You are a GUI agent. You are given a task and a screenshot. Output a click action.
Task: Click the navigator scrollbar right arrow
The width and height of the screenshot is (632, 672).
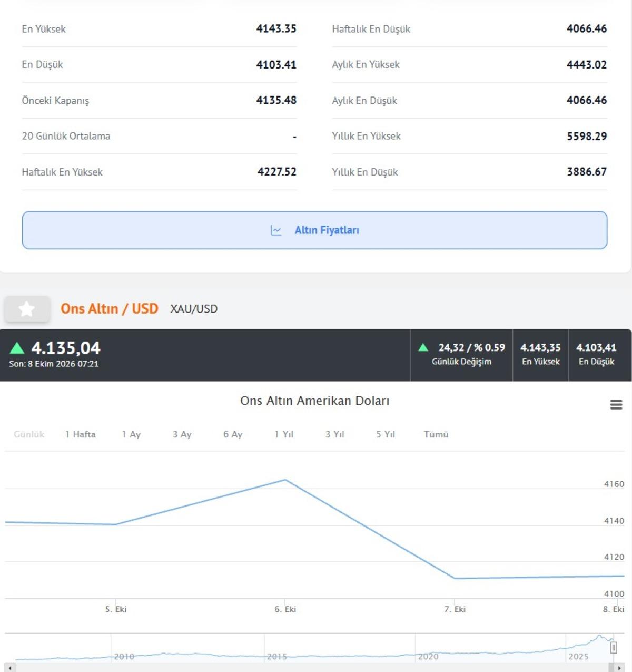619,668
